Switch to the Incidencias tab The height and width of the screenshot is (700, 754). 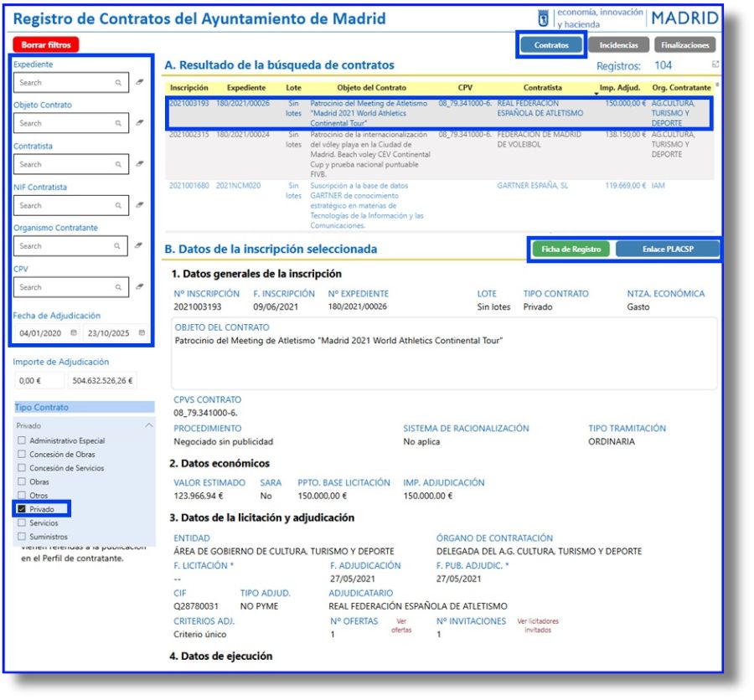click(x=618, y=45)
